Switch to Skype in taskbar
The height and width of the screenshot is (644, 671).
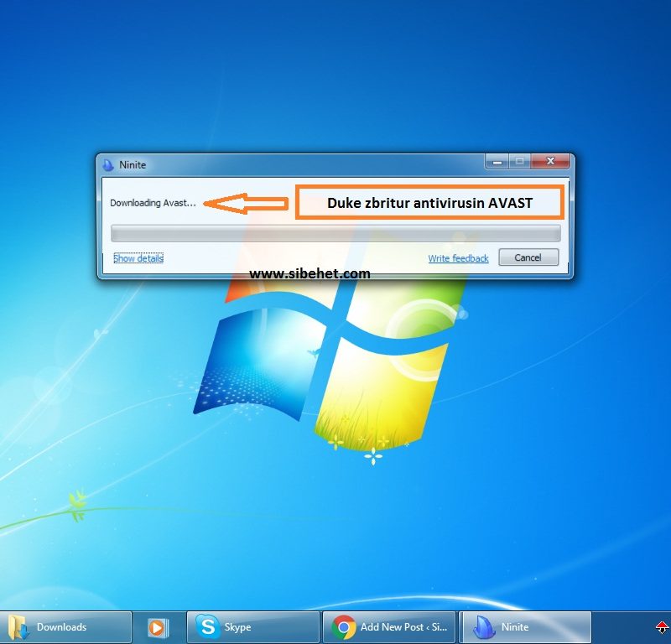(x=253, y=627)
